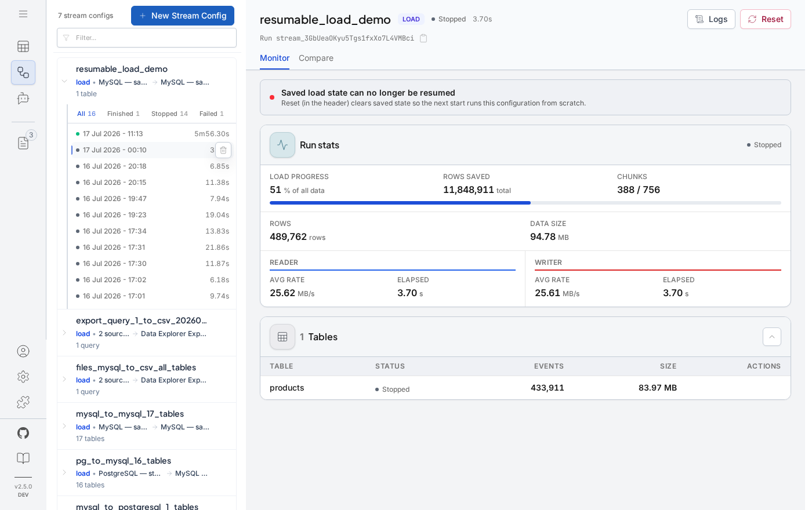Click the 94.78 MB data size value
This screenshot has height=510, width=812.
(x=549, y=236)
